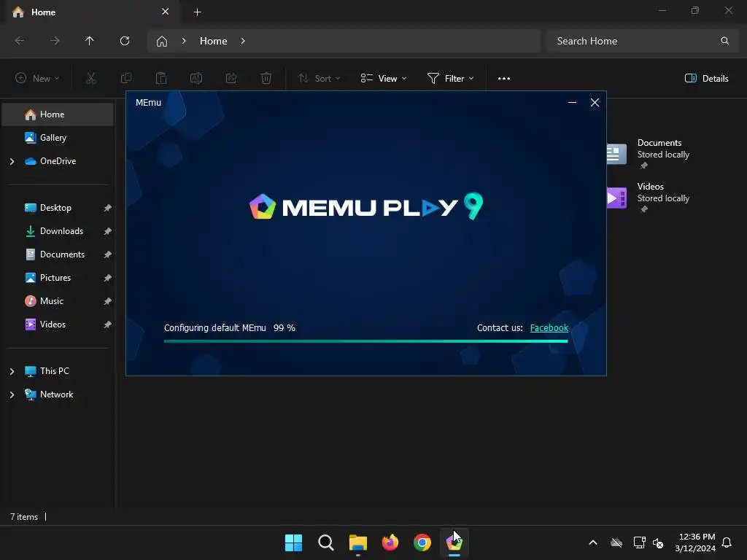Click the search magnifier in File Explorer
The width and height of the screenshot is (747, 560).
click(x=724, y=41)
